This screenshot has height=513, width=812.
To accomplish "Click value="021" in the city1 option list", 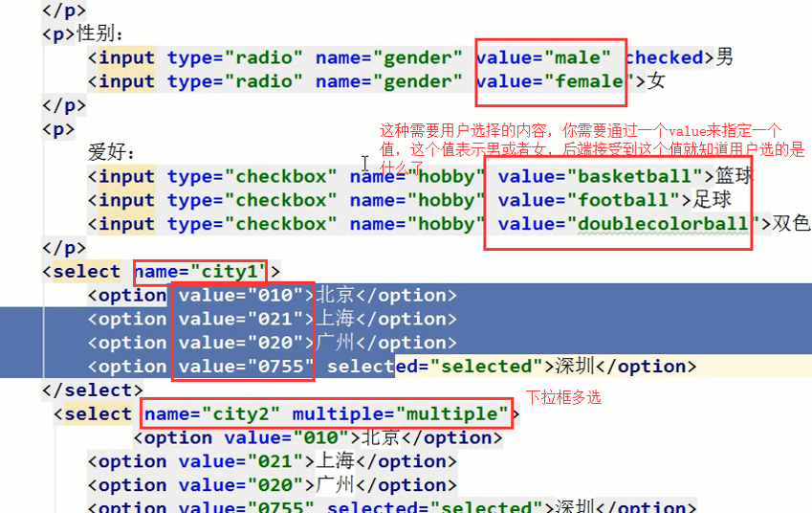I will pos(240,320).
